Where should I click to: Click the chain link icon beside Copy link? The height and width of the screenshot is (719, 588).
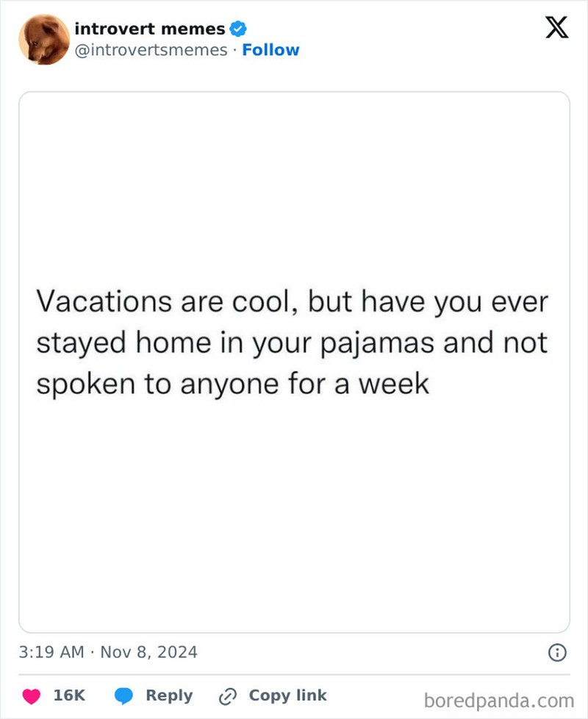pyautogui.click(x=228, y=695)
